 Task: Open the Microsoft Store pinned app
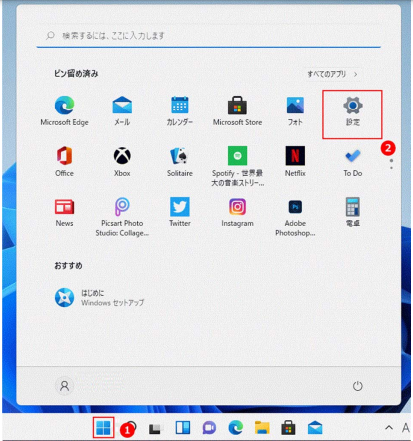237,111
